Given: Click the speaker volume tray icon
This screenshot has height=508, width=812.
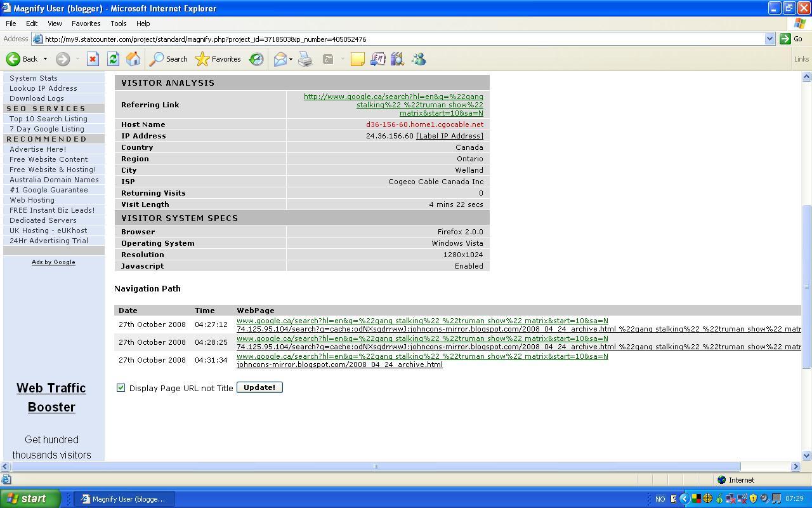Looking at the screenshot, I should coord(764,498).
